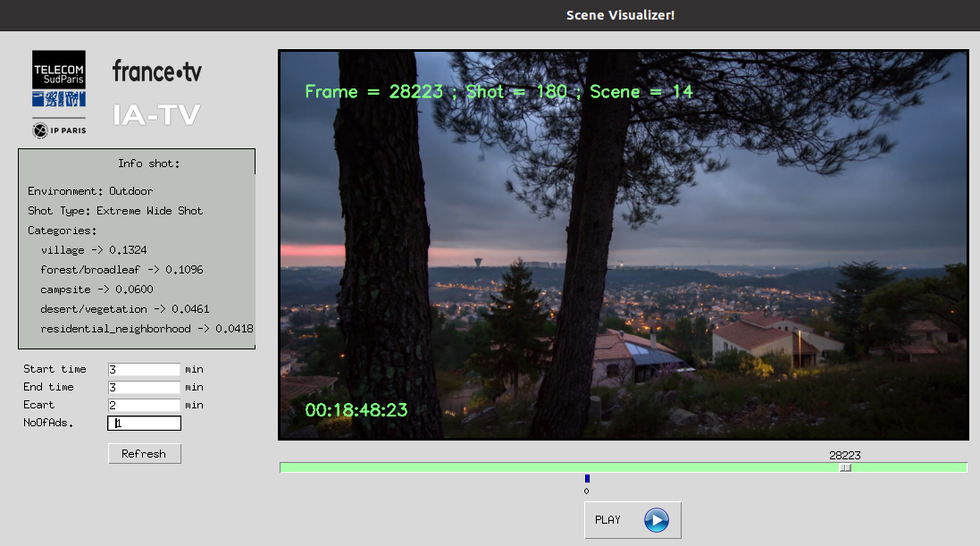Click into the End time field

click(144, 387)
